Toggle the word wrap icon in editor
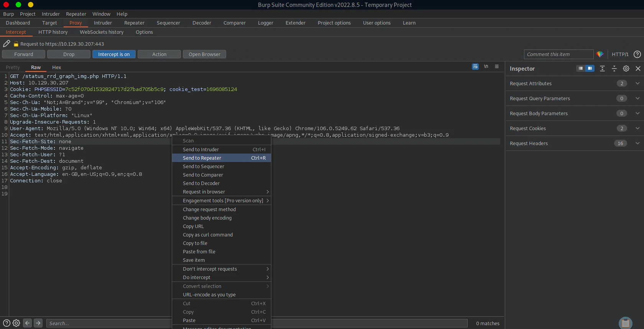 (x=475, y=67)
